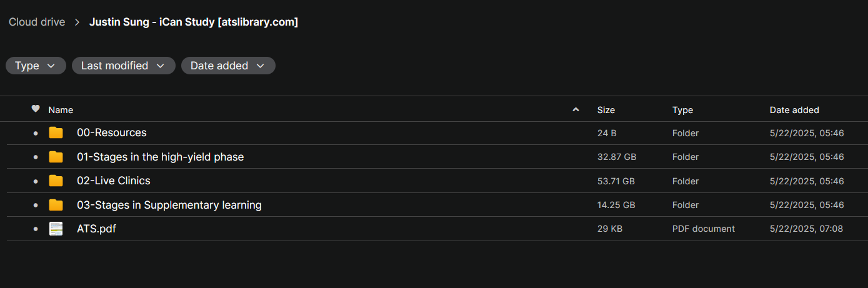
Task: Click the 03-Stages Supplementary learning folder icon
Action: tap(56, 205)
